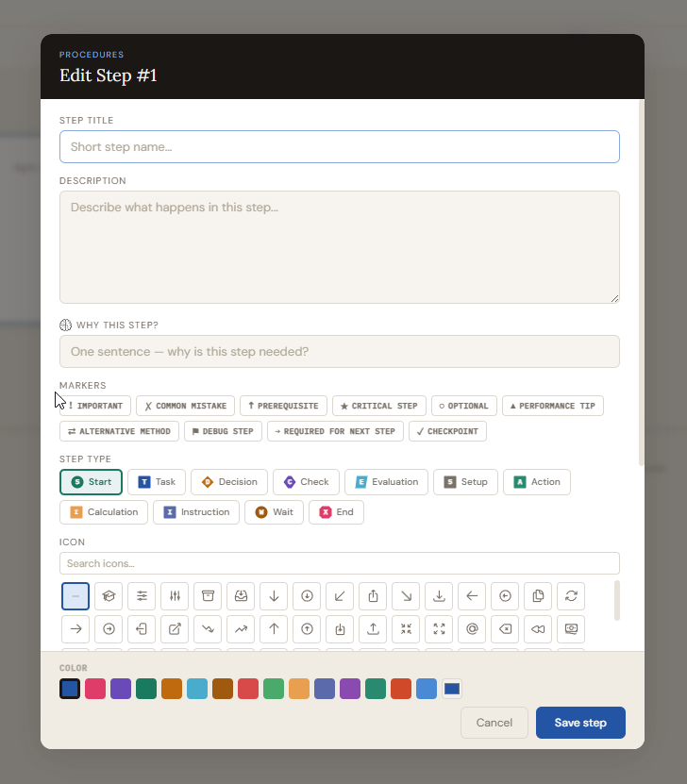Pick the pink color swatch
The height and width of the screenshot is (784, 687).
(x=94, y=689)
